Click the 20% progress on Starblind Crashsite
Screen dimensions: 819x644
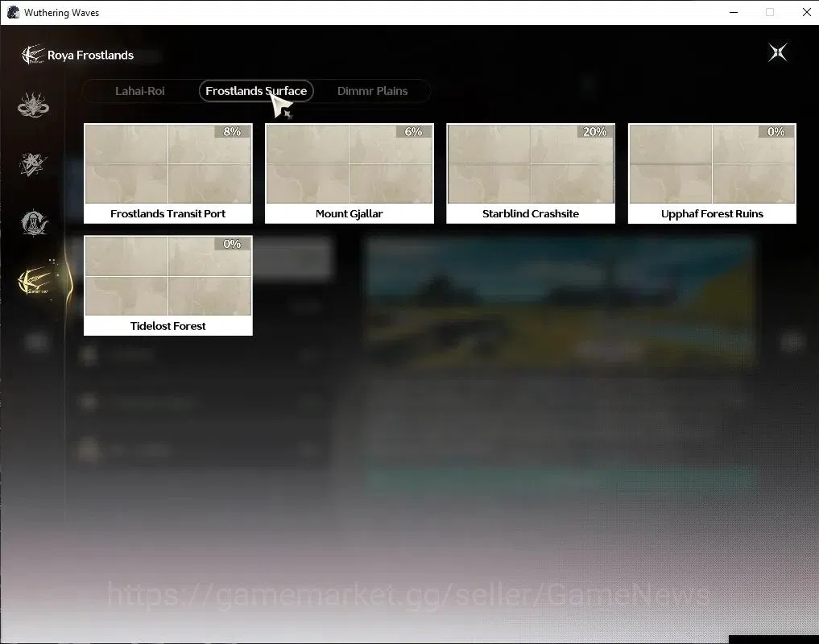point(595,132)
